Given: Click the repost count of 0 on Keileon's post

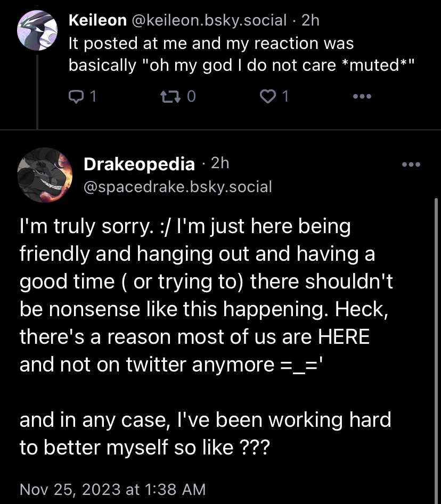Looking at the screenshot, I should tap(191, 96).
